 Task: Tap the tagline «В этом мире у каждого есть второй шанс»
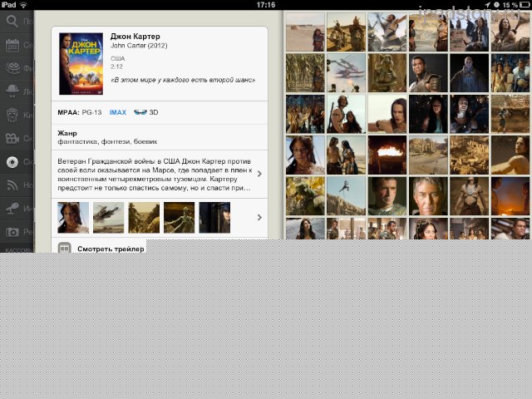point(183,80)
